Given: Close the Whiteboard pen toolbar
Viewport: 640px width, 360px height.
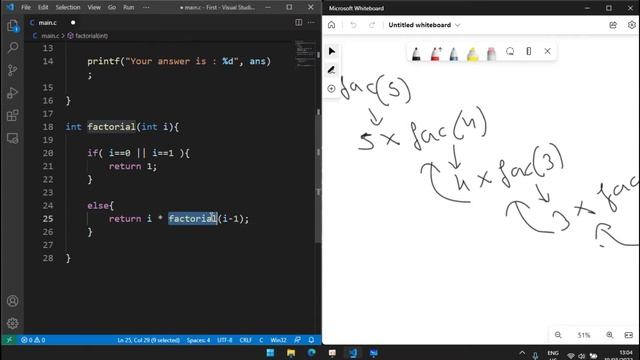Looking at the screenshot, I should 547,51.
